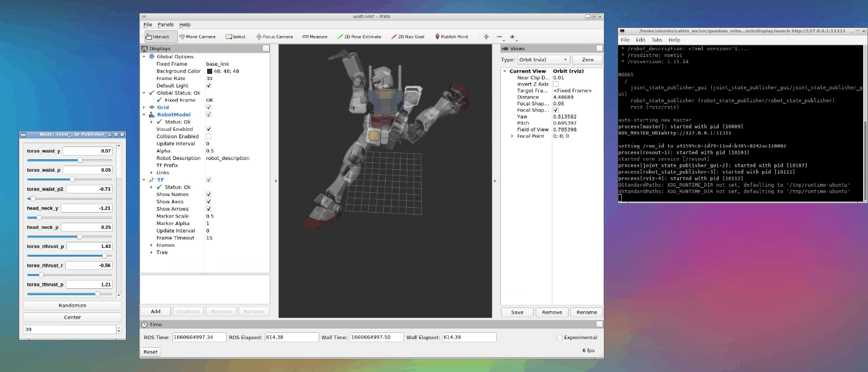
Task: Click Global Status Ok checkmark icon
Action: (x=152, y=93)
